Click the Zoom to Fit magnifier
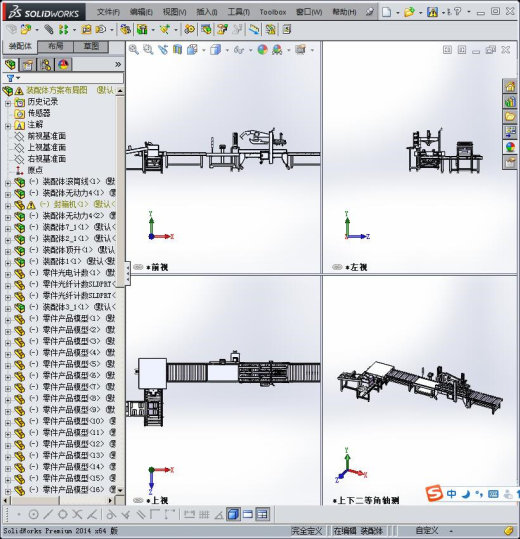Screen dimensions: 520x539 pyautogui.click(x=134, y=50)
